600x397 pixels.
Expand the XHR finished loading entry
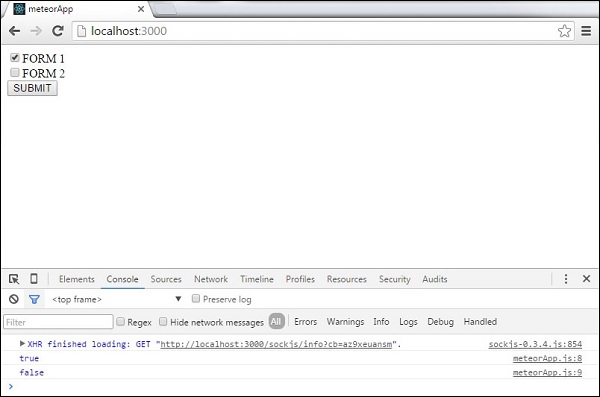pyautogui.click(x=22, y=343)
